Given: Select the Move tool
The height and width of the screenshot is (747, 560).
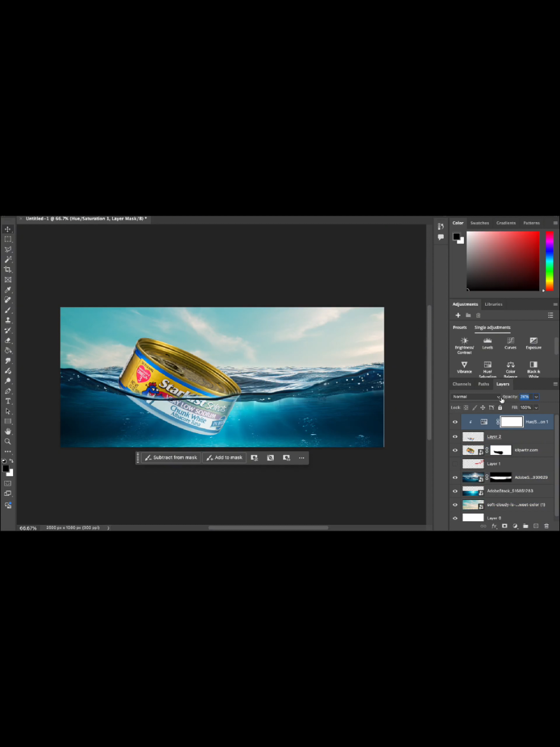Looking at the screenshot, I should click(x=8, y=229).
